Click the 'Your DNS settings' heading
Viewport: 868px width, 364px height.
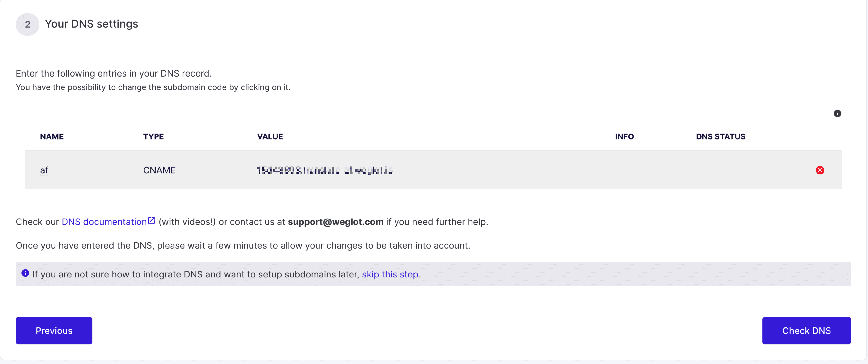click(x=91, y=24)
